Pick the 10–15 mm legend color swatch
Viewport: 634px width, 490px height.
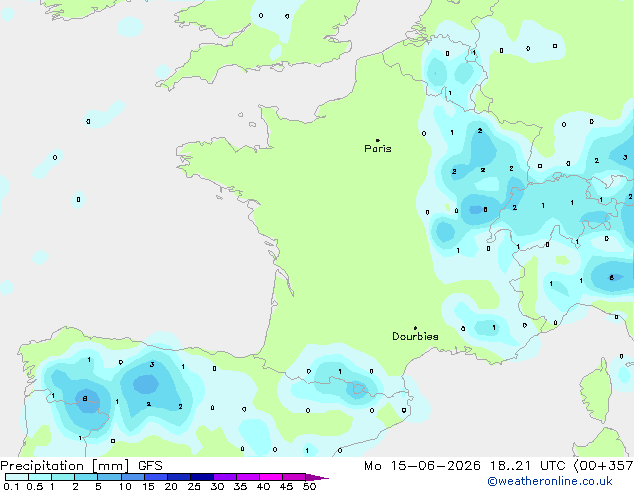(x=133, y=477)
